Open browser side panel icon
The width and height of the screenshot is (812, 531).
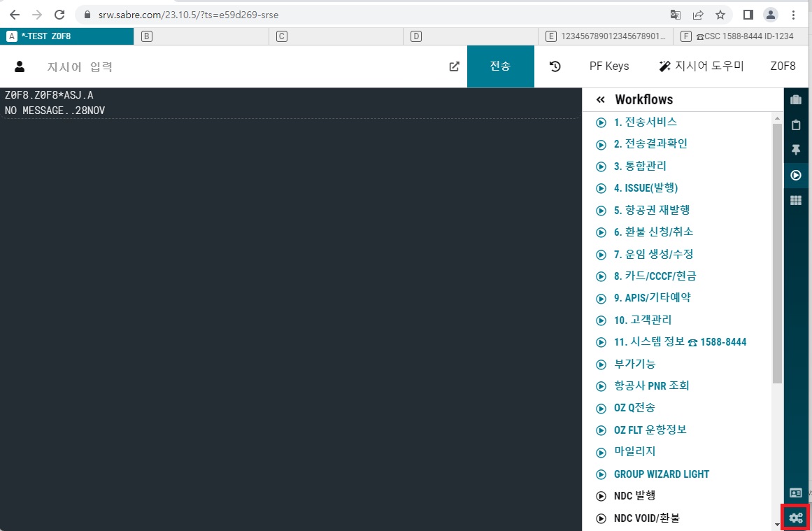748,15
